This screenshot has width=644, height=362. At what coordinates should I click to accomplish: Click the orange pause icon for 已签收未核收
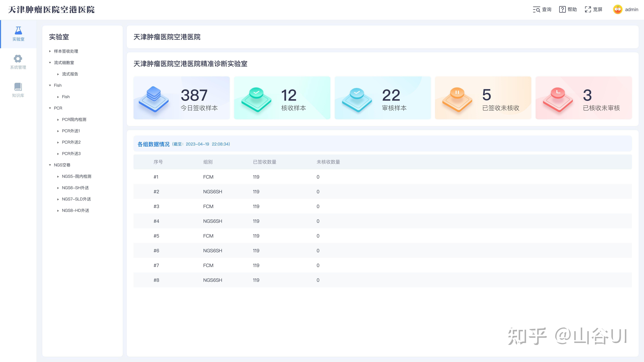[457, 99]
